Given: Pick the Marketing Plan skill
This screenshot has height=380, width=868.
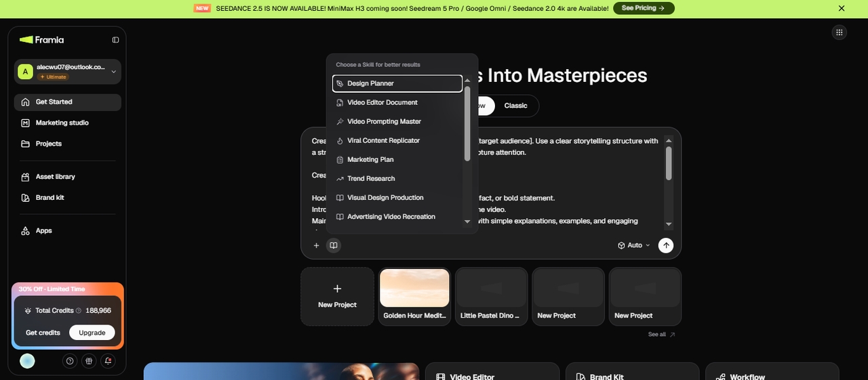Looking at the screenshot, I should pos(397,159).
